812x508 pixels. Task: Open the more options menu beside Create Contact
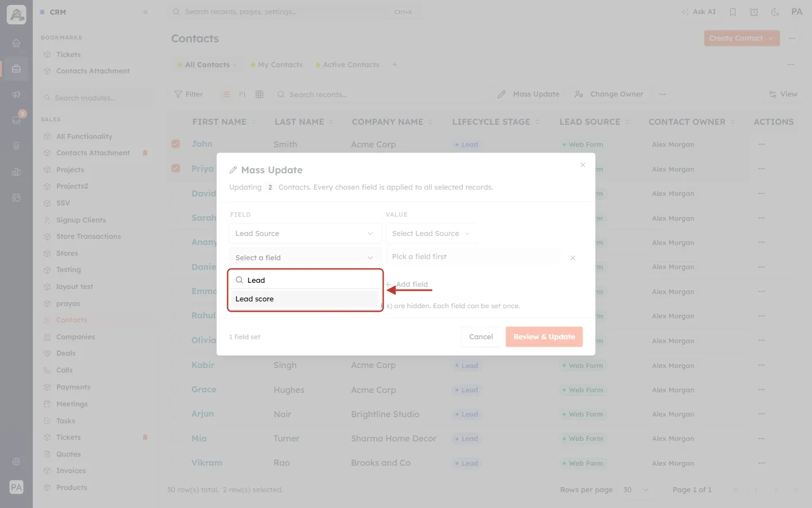792,38
